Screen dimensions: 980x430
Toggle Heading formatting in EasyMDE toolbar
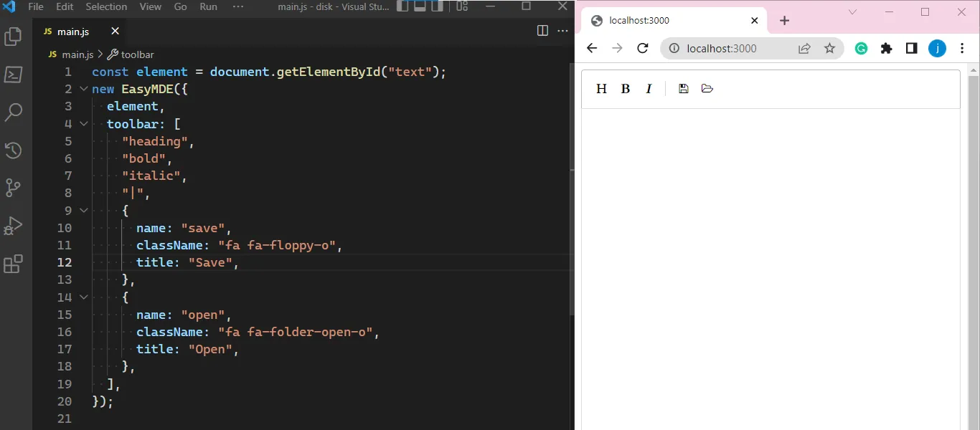click(601, 89)
